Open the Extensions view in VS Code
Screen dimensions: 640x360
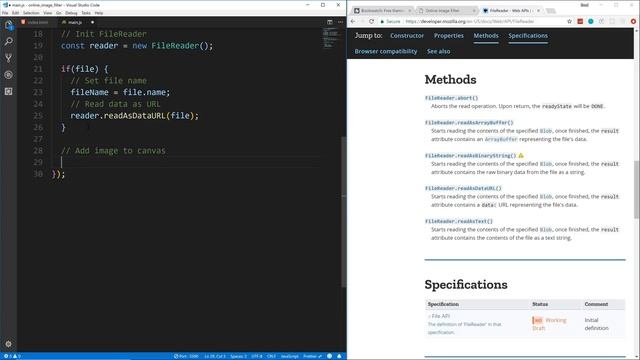9,91
